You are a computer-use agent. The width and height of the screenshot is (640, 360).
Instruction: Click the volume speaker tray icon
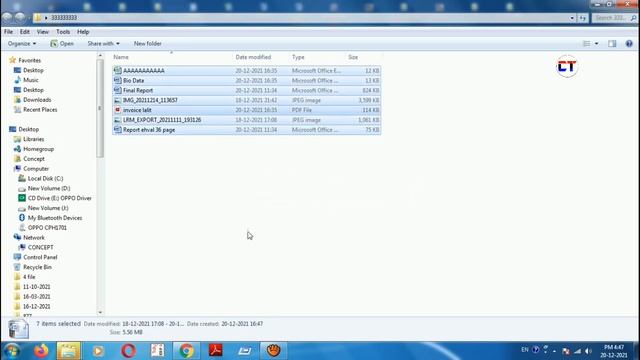[x=588, y=351]
